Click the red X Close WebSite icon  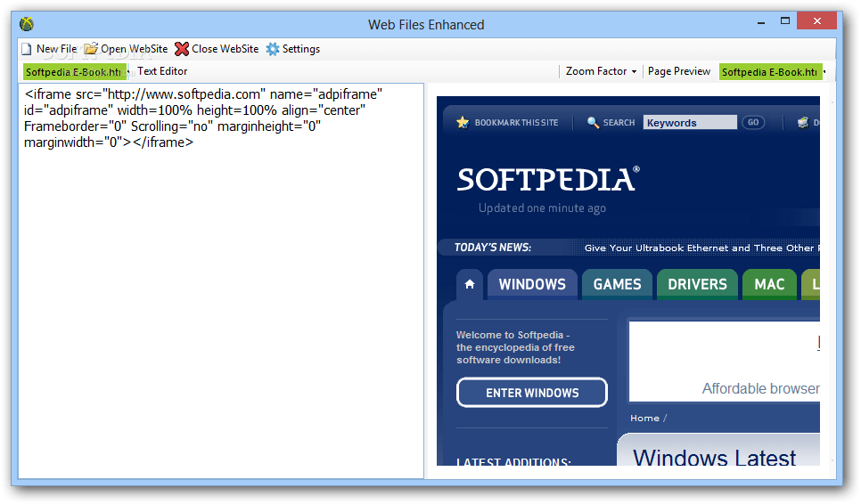[x=182, y=49]
